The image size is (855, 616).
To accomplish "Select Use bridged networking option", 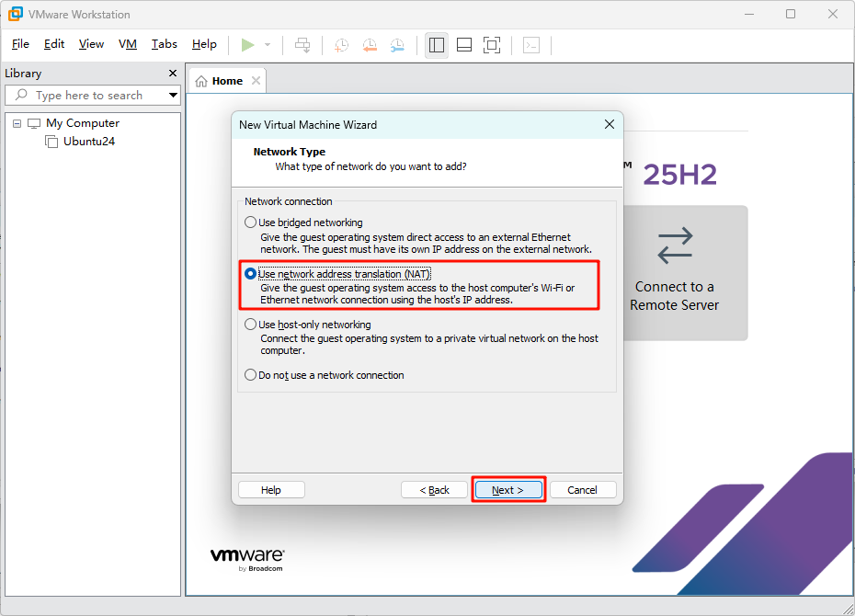I will point(303,222).
